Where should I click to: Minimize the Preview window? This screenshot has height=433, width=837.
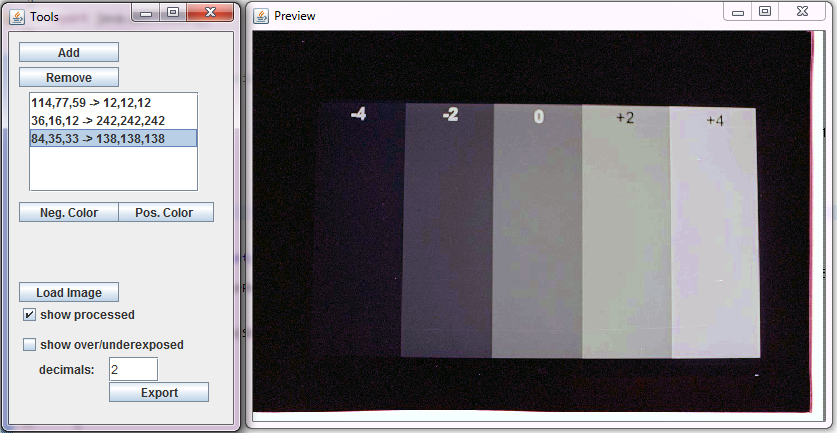(739, 12)
